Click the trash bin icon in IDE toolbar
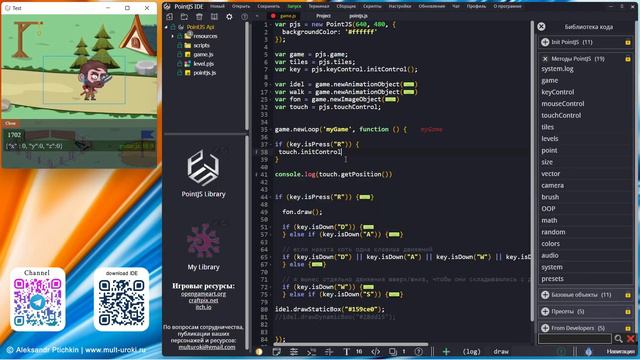This screenshot has width=640, height=360. point(199,17)
